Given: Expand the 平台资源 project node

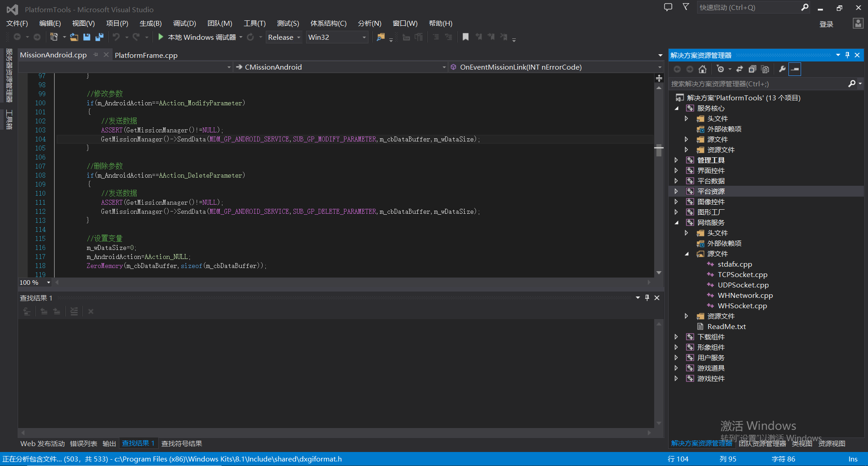Looking at the screenshot, I should [x=676, y=191].
